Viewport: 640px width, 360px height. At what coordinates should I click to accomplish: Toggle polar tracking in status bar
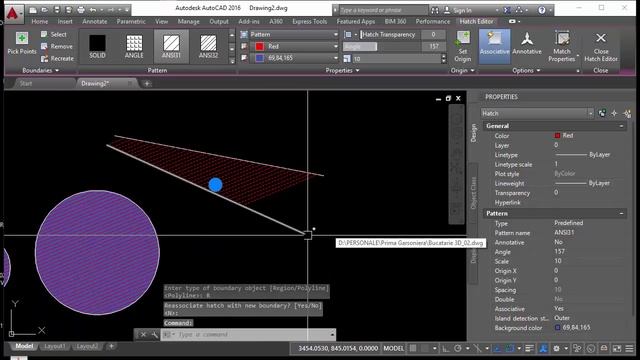pyautogui.click(x=458, y=348)
